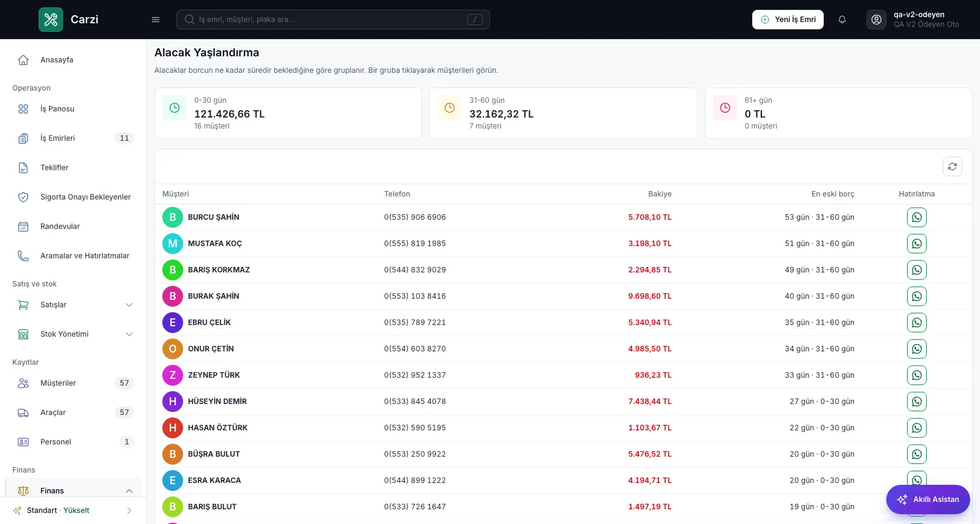Screen dimensions: 980x524
Task: Click Yeni İş Emri button
Action: (x=788, y=20)
